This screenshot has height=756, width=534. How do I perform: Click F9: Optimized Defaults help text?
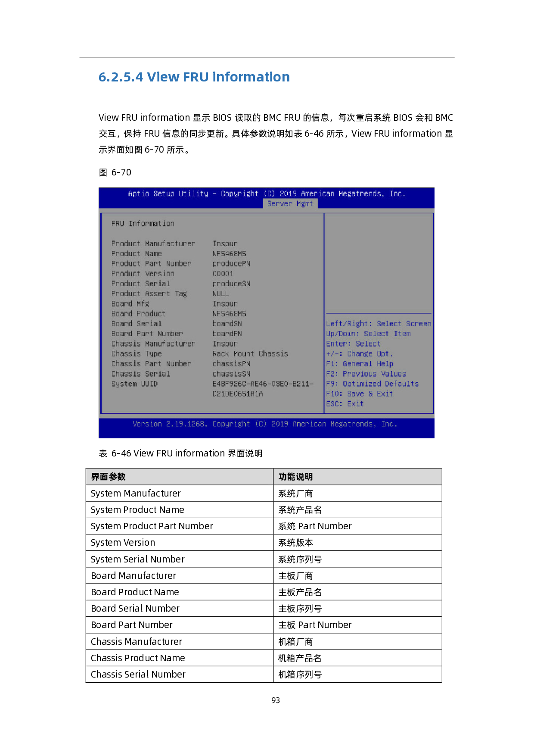click(372, 384)
